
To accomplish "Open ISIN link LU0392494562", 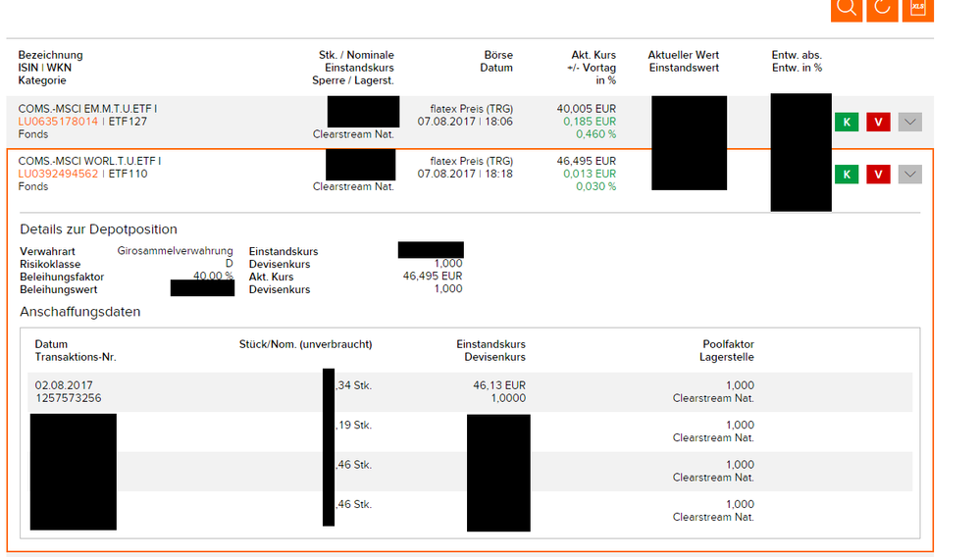I will pos(58,174).
